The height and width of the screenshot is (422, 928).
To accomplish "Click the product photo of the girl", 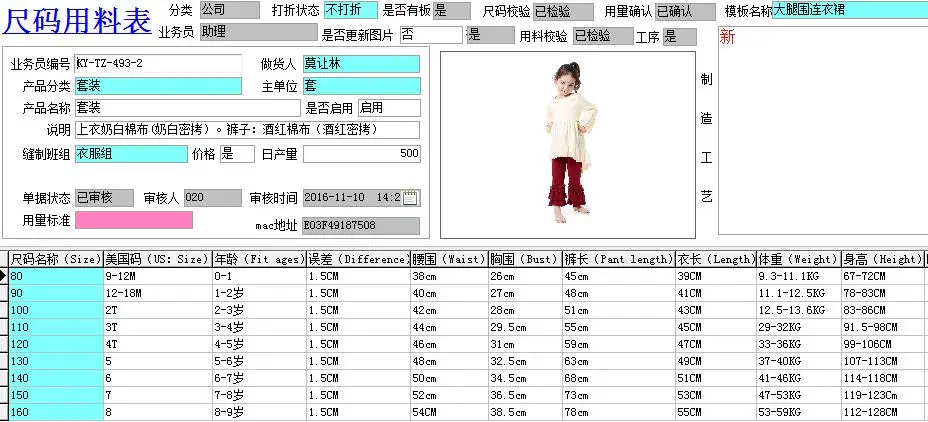I will tap(568, 144).
